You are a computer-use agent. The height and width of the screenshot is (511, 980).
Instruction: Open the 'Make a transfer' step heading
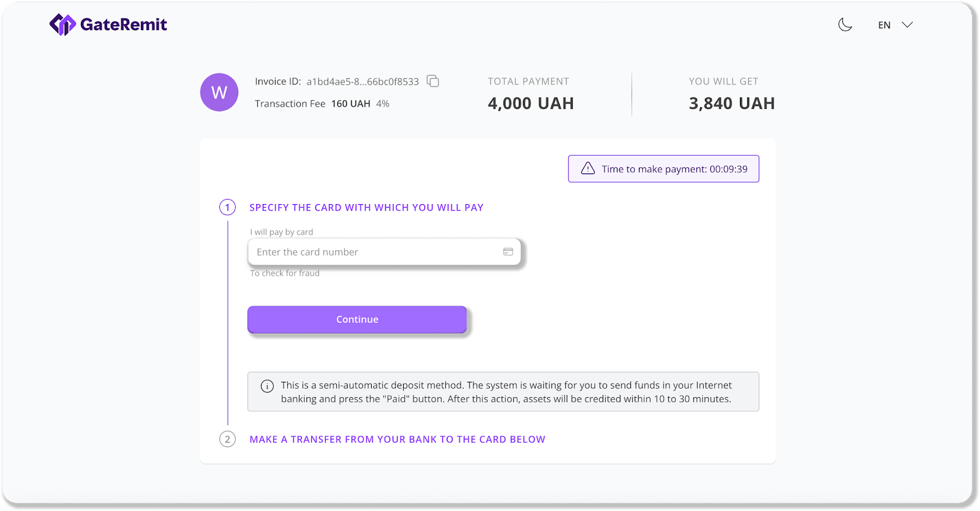click(397, 439)
